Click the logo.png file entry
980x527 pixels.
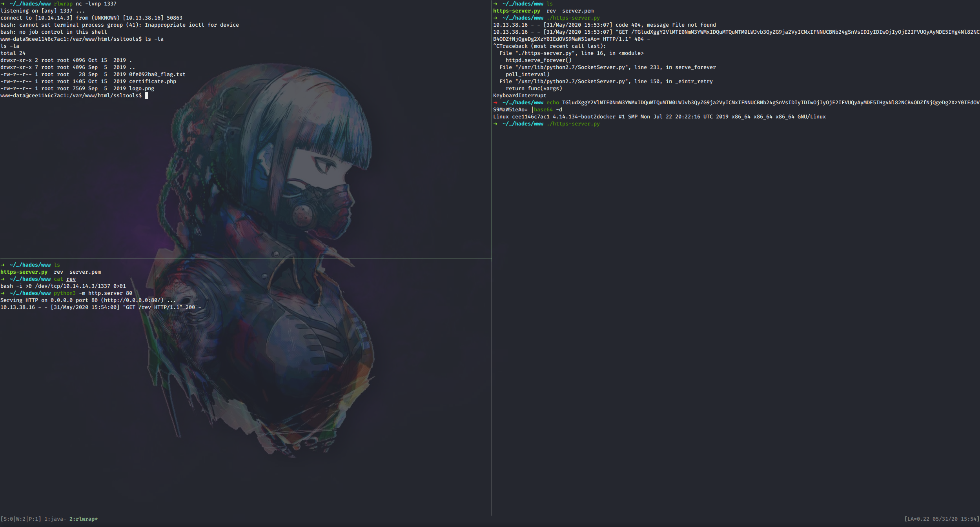pos(141,89)
